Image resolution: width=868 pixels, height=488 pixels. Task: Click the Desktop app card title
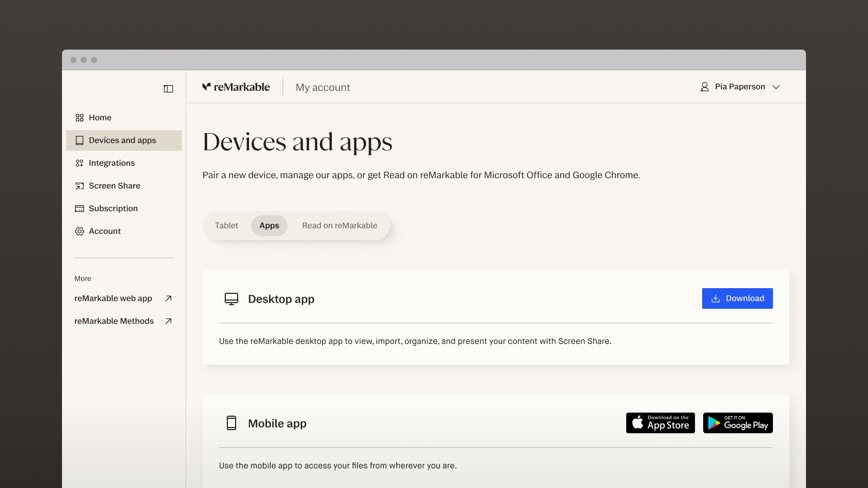(x=281, y=299)
